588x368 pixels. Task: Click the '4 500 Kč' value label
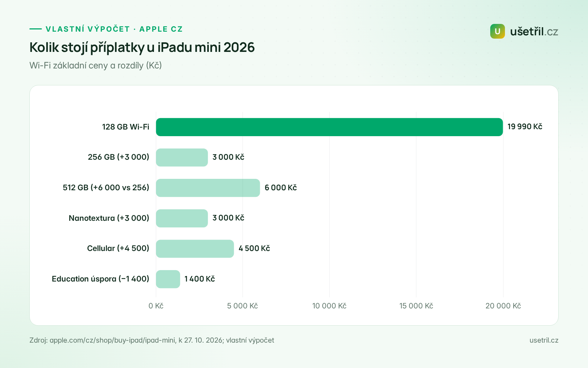(x=254, y=248)
